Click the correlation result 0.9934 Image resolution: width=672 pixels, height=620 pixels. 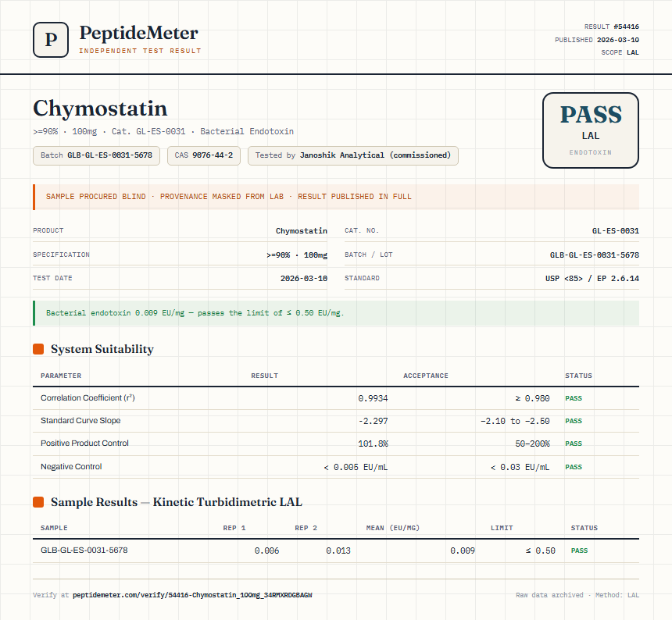point(373,398)
